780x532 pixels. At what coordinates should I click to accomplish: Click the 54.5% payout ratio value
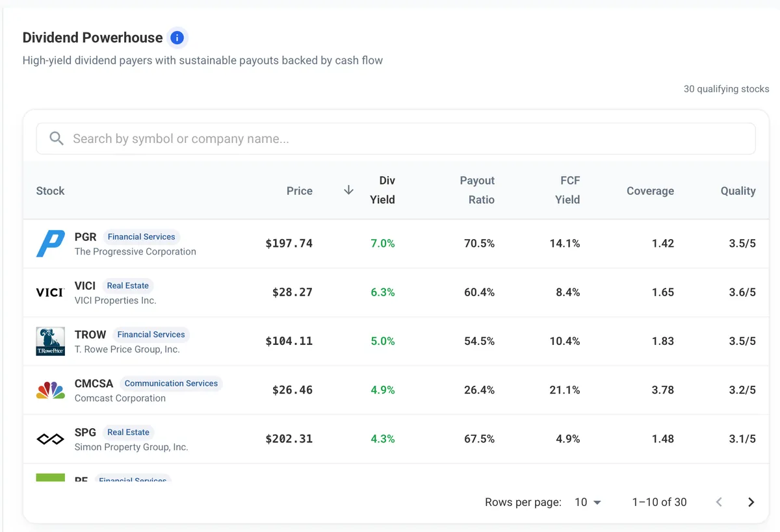(x=480, y=341)
